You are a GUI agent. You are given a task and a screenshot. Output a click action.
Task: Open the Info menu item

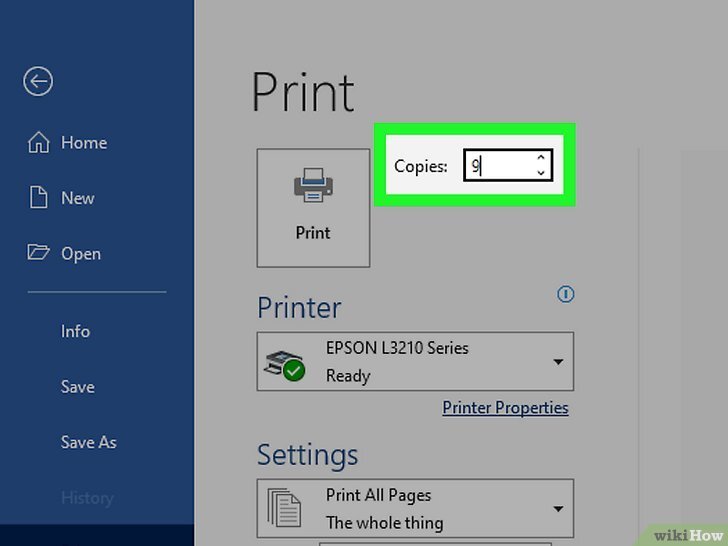[75, 331]
